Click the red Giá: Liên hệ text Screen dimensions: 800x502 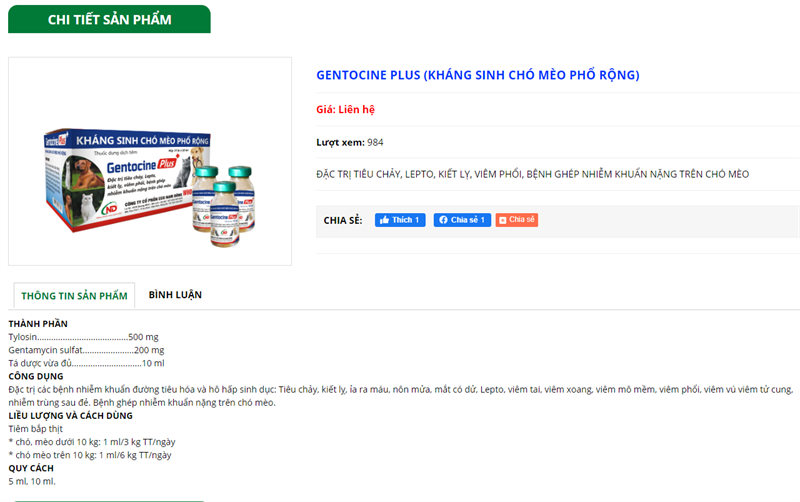pyautogui.click(x=345, y=110)
